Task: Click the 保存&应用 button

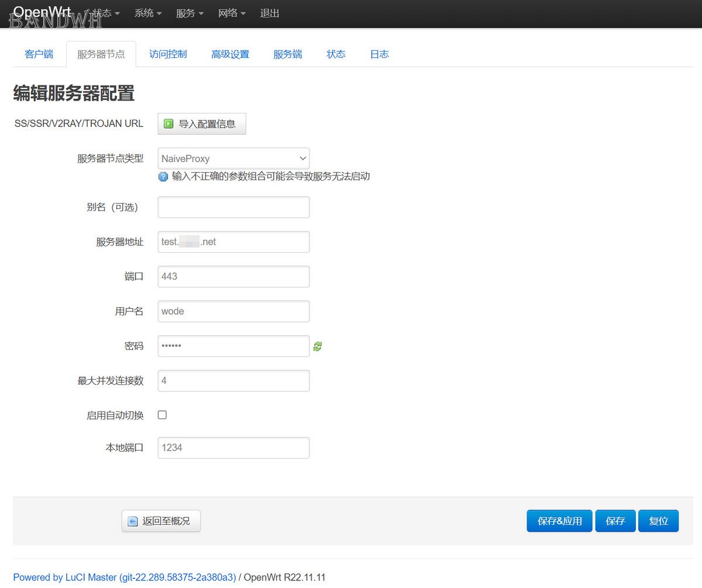Action: click(560, 521)
